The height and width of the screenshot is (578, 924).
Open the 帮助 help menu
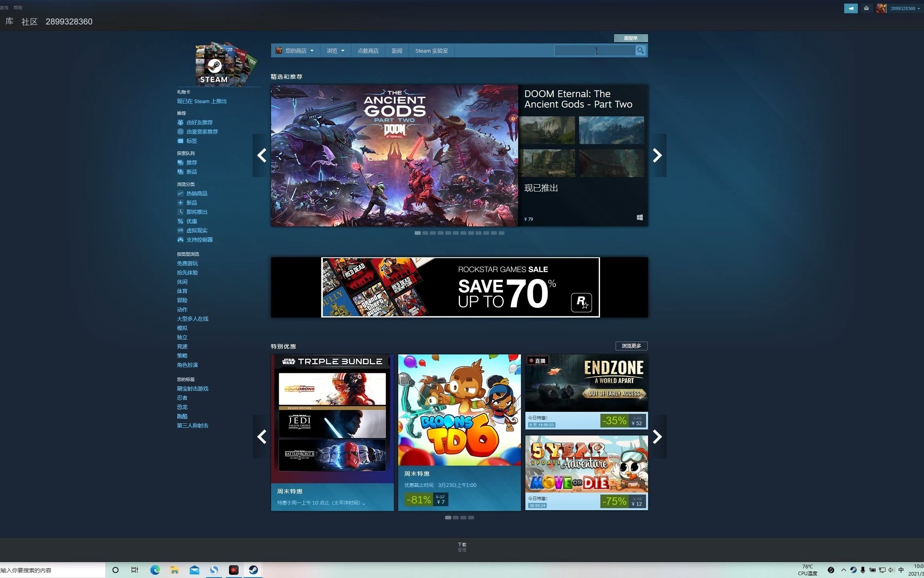coord(18,8)
